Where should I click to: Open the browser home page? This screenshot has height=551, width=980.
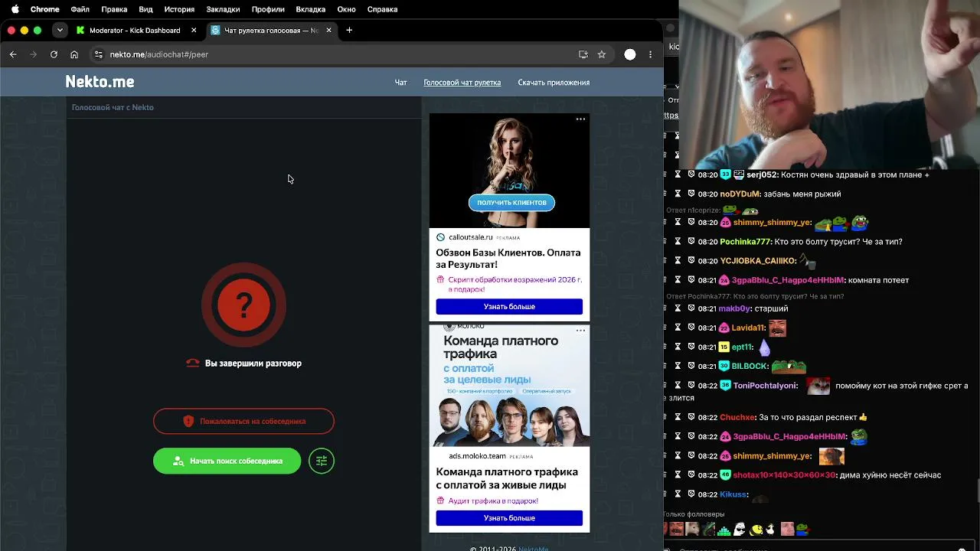[x=74, y=54]
